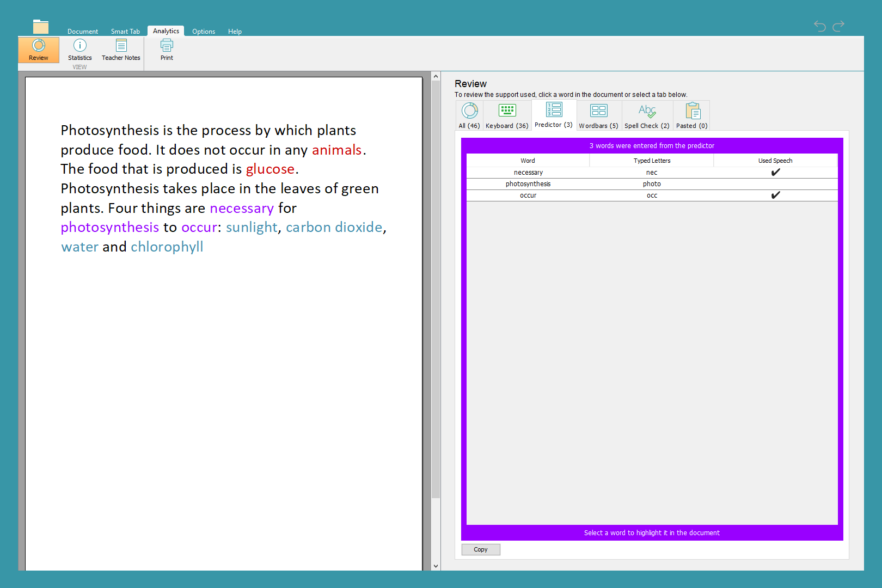Select the Keyboard (36) review tab
882x588 pixels.
click(507, 116)
